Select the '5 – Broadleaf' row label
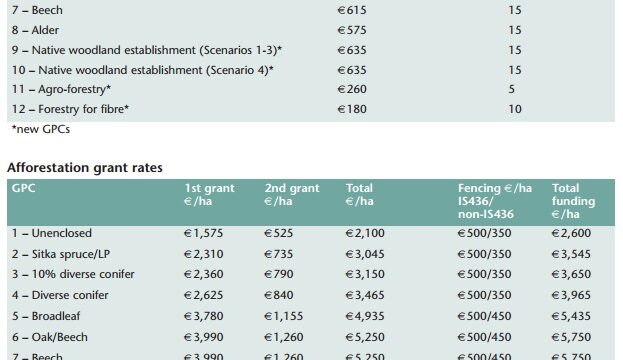Image resolution: width=623 pixels, height=360 pixels. point(46,316)
